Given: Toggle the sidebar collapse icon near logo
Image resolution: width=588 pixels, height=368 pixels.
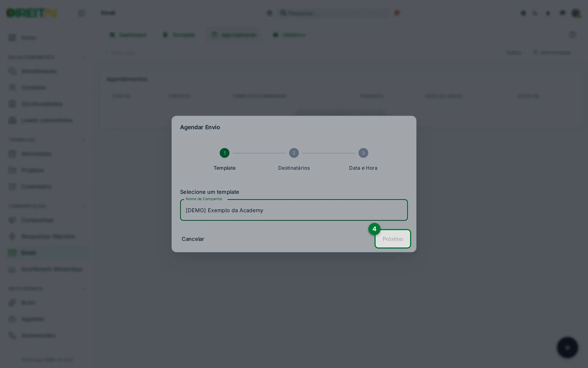Looking at the screenshot, I should [x=81, y=13].
